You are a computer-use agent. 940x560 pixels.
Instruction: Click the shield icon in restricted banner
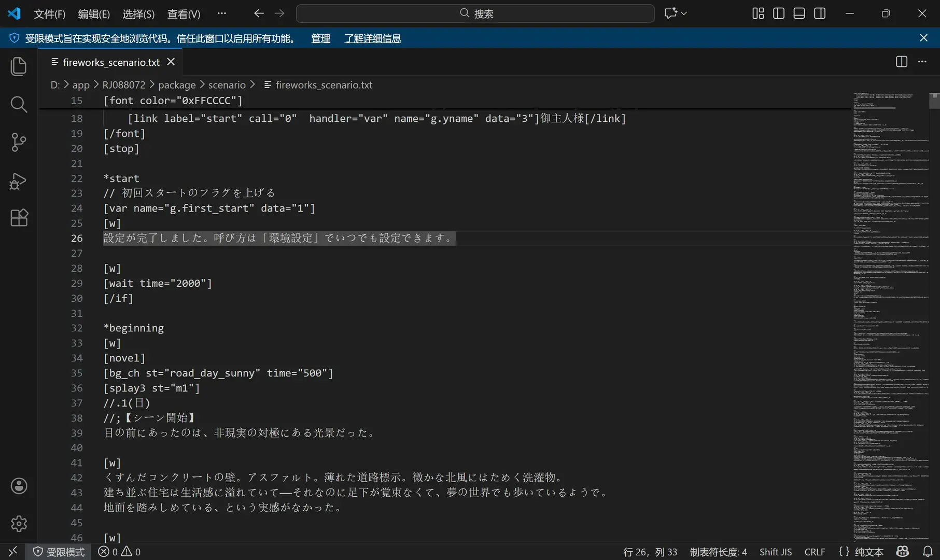click(x=15, y=38)
